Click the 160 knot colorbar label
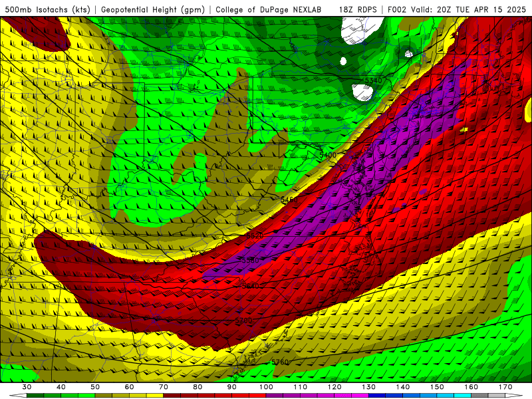532x399 pixels. pos(471,387)
